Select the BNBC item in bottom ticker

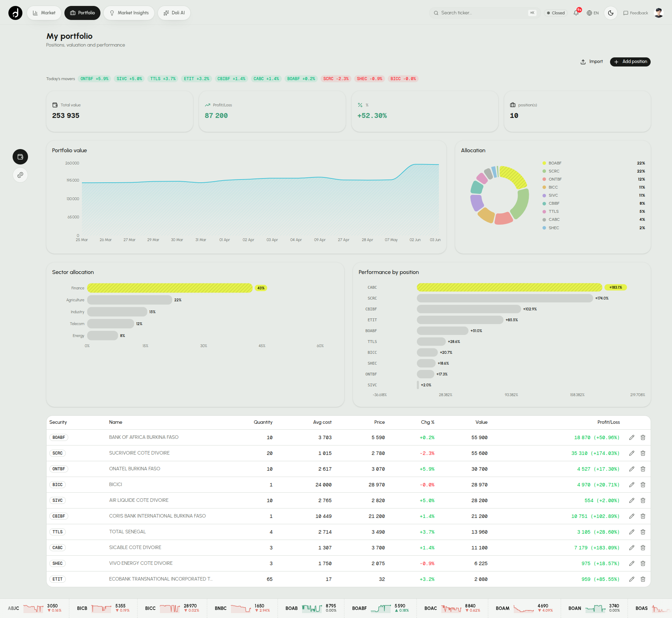coord(242,608)
